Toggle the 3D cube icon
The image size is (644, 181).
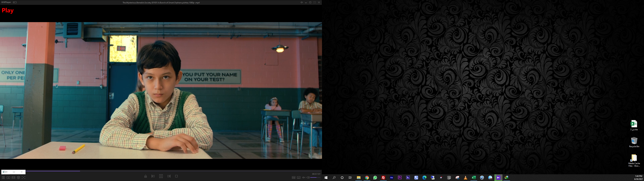click(18, 177)
